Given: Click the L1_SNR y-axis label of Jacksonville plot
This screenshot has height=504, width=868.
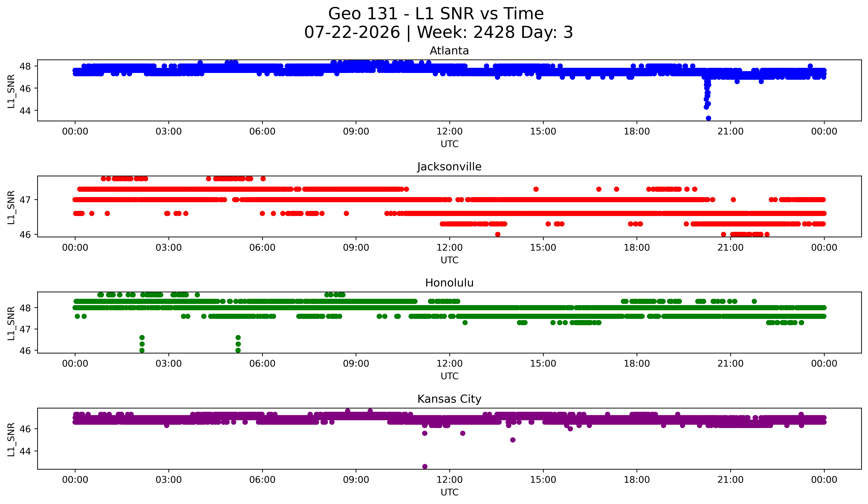Looking at the screenshot, I should pyautogui.click(x=11, y=207).
